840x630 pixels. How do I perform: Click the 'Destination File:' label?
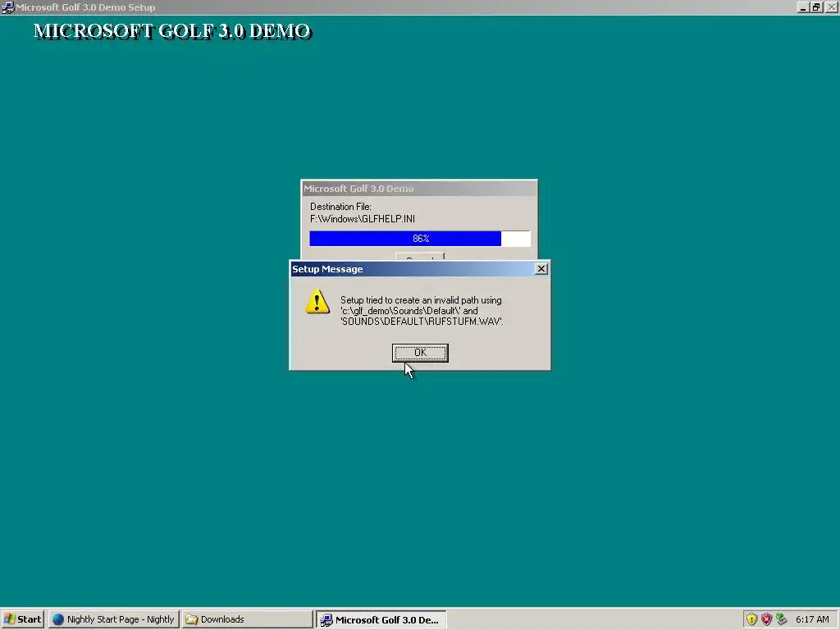point(340,206)
